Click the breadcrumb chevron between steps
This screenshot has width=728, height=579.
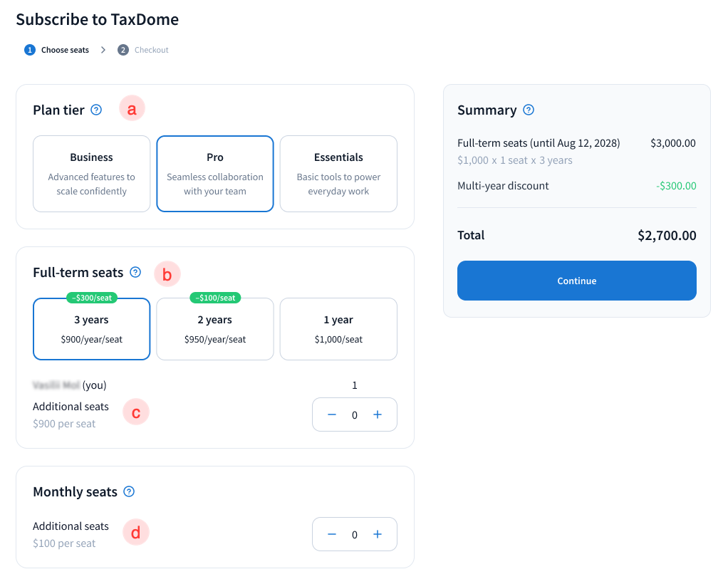click(x=103, y=50)
